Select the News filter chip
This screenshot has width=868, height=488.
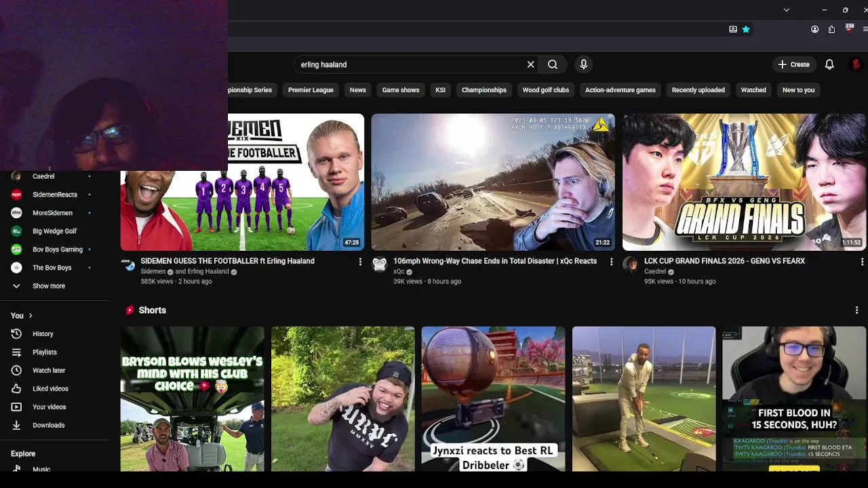click(x=357, y=90)
